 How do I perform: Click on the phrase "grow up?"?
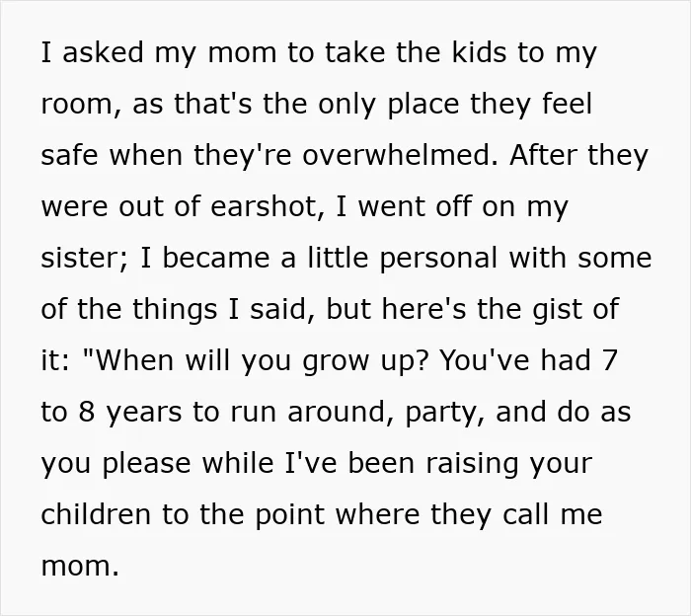pos(365,361)
